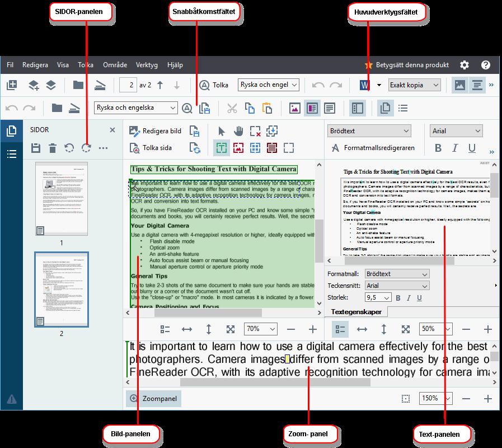Click the next page down arrow

pyautogui.click(x=177, y=85)
